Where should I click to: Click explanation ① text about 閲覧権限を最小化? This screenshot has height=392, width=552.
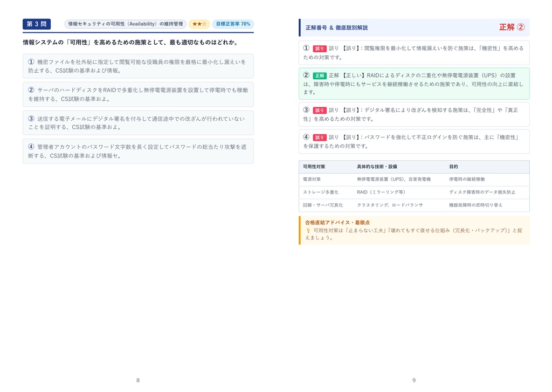(x=413, y=53)
